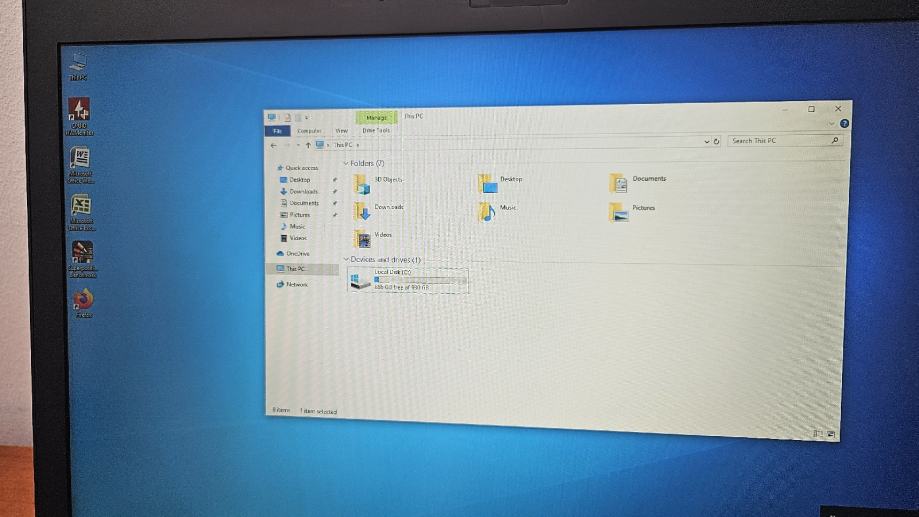Click Properties in quick access toolbar

point(287,117)
